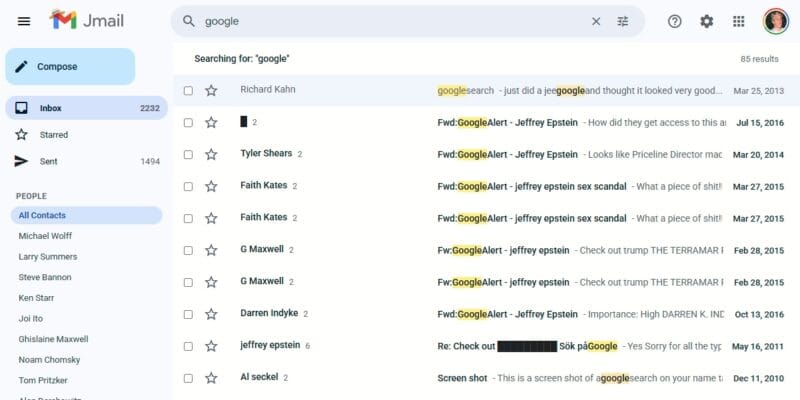This screenshot has height=400, width=800.
Task: Open the Inbox folder
Action: 86,108
